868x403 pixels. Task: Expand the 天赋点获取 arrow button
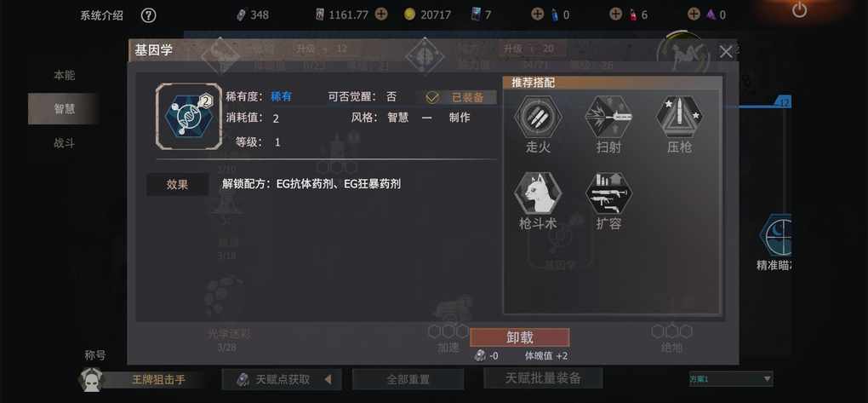coord(328,380)
